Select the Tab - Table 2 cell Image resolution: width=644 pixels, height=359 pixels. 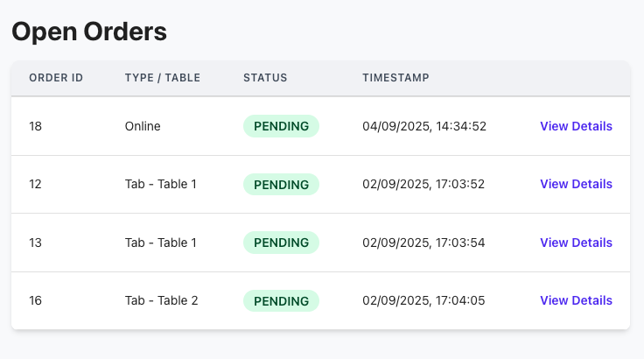coord(162,300)
